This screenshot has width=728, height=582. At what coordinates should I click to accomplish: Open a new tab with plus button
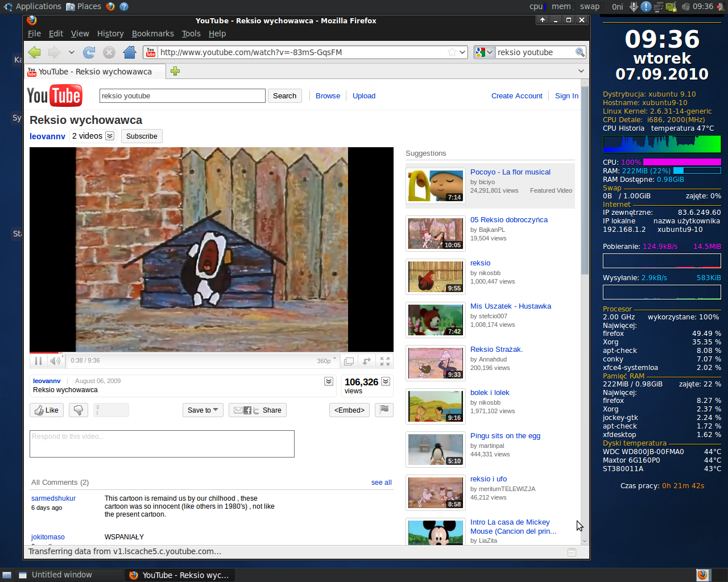coord(175,71)
